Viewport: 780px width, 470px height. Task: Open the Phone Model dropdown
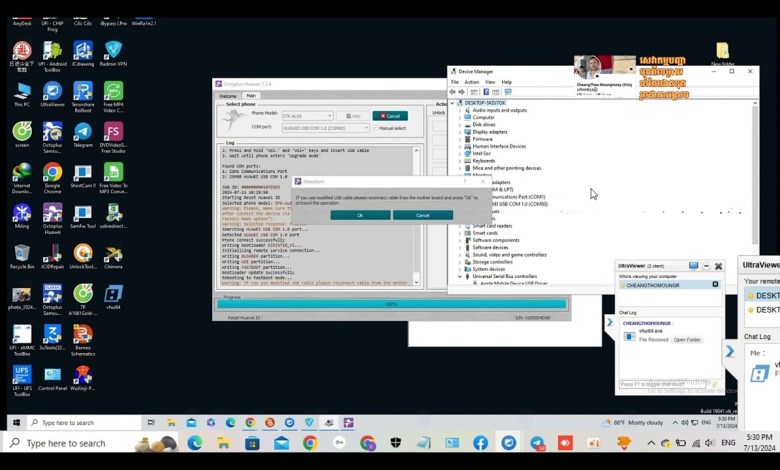pyautogui.click(x=306, y=116)
